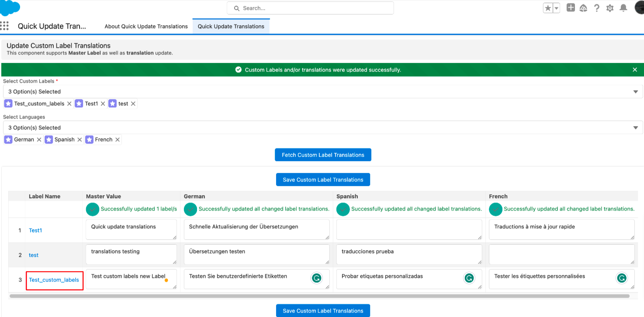Click 'Successfully updated 1 label/s' message
Viewport: 644px width, 317px height.
pyautogui.click(x=139, y=209)
